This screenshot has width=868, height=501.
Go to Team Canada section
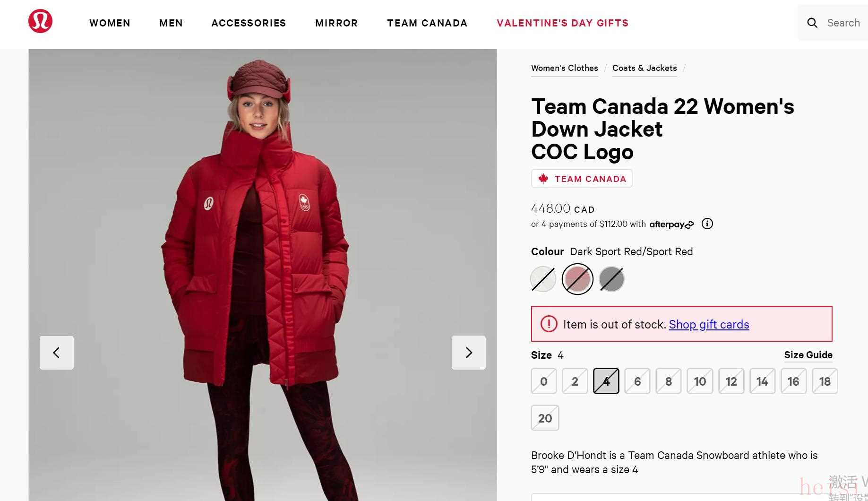(x=427, y=23)
